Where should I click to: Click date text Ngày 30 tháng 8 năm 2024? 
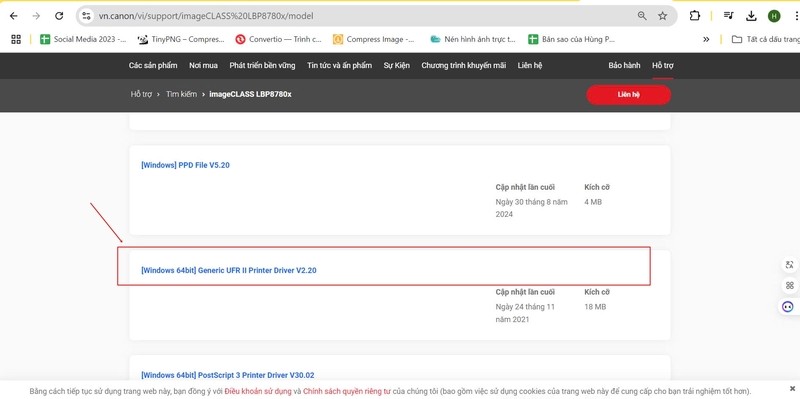[x=532, y=208]
